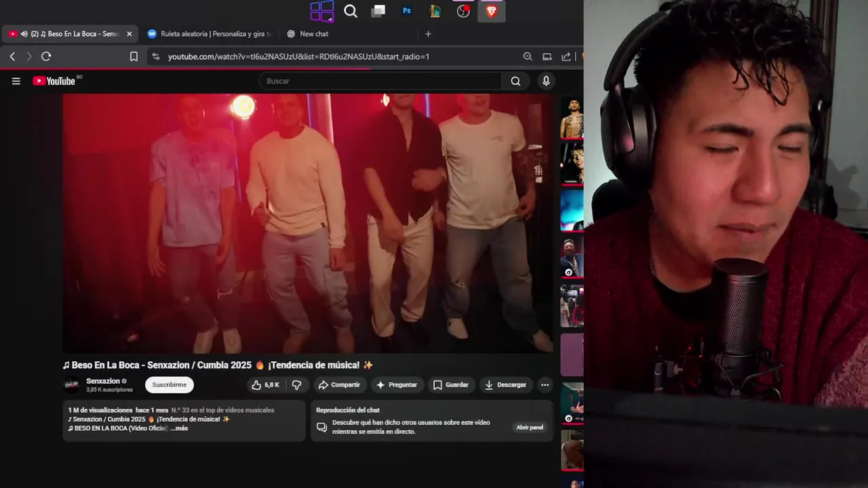Open OBS Studio from the taskbar
The width and height of the screenshot is (868, 488).
pos(463,11)
